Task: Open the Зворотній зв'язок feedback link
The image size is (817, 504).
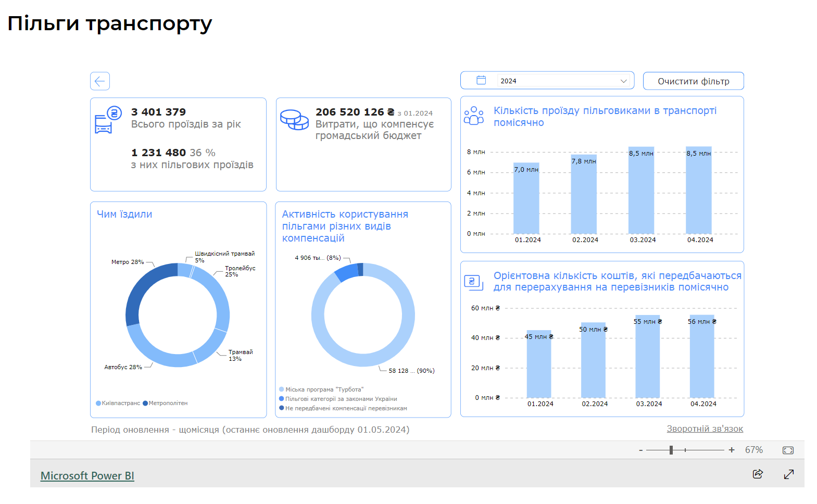Action: pos(705,429)
